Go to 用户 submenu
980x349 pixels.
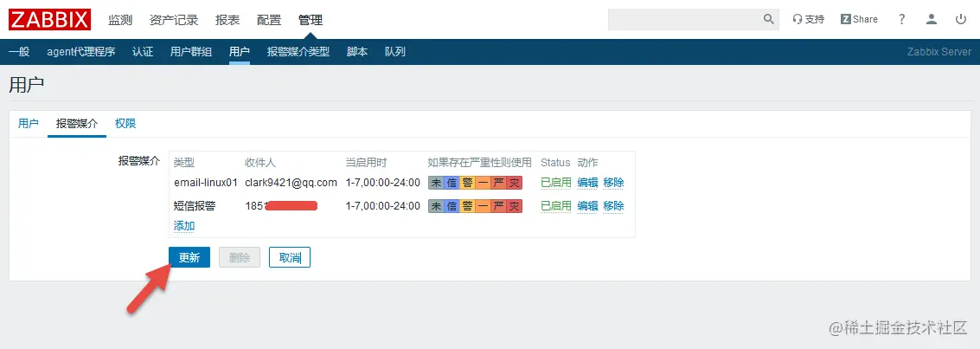[x=240, y=52]
